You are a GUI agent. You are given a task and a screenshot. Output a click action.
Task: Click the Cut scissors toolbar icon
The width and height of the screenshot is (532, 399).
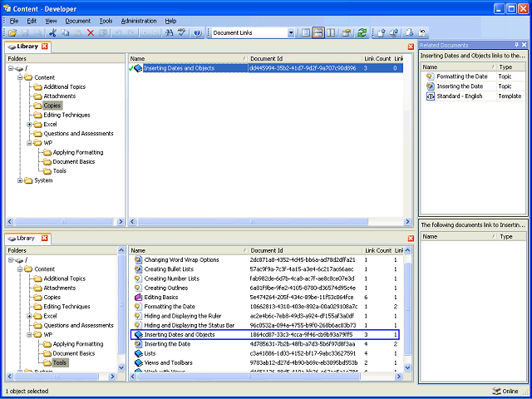(52, 33)
